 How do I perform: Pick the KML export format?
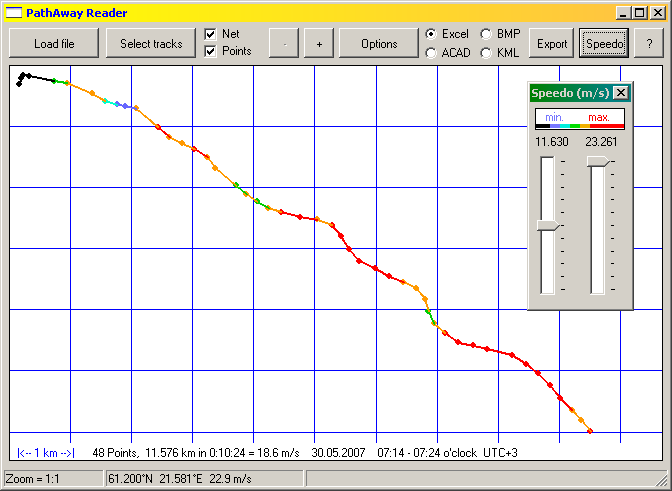pos(486,52)
